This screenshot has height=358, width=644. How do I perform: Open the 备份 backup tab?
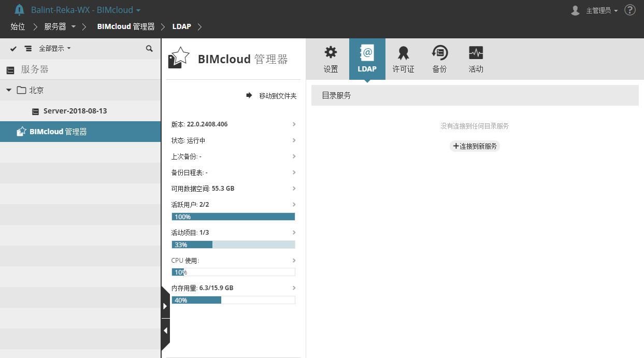pyautogui.click(x=440, y=59)
